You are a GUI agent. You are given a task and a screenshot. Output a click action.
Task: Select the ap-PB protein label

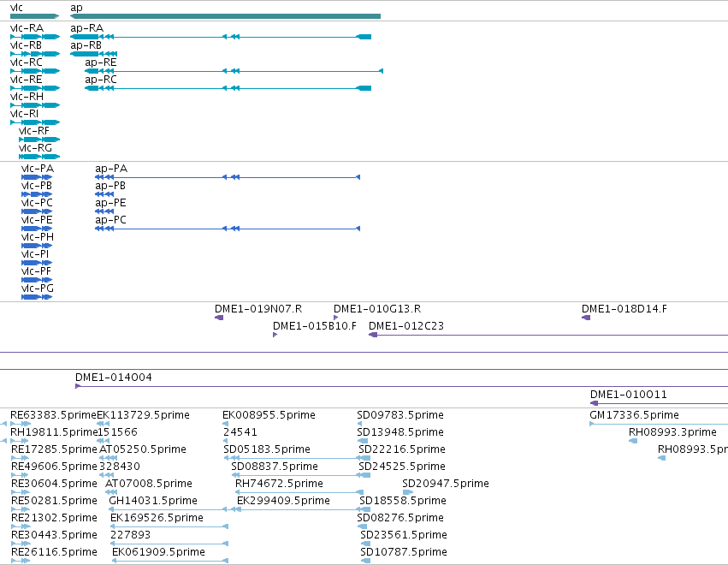click(110, 186)
